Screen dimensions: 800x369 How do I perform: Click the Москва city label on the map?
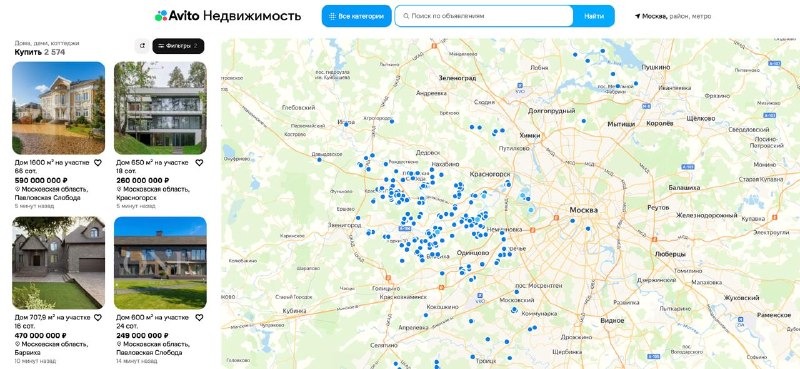(x=584, y=210)
